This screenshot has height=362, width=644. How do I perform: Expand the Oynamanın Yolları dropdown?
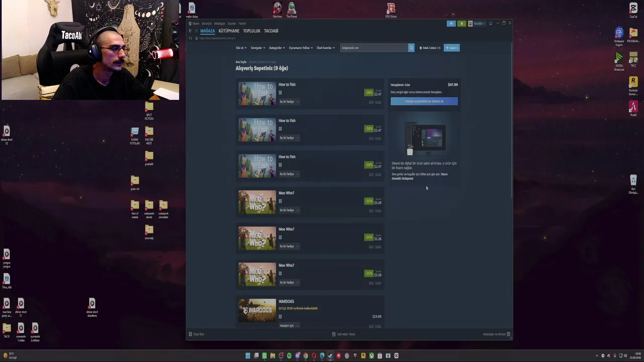(x=301, y=48)
